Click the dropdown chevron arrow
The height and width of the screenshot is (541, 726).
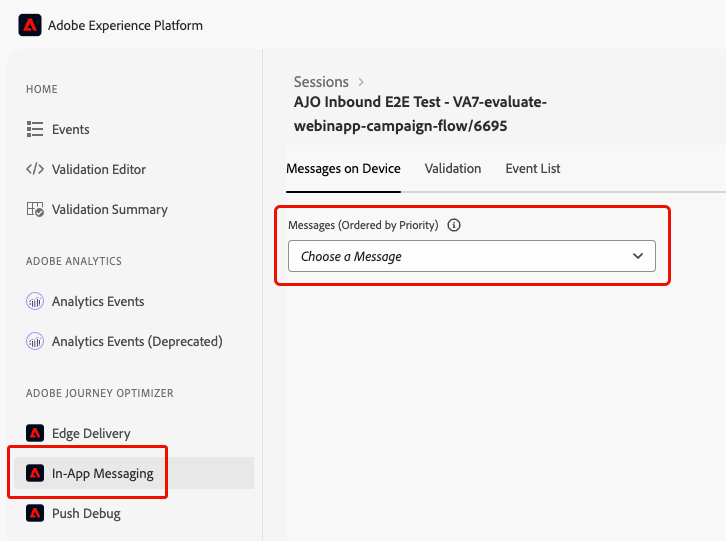[x=638, y=256]
